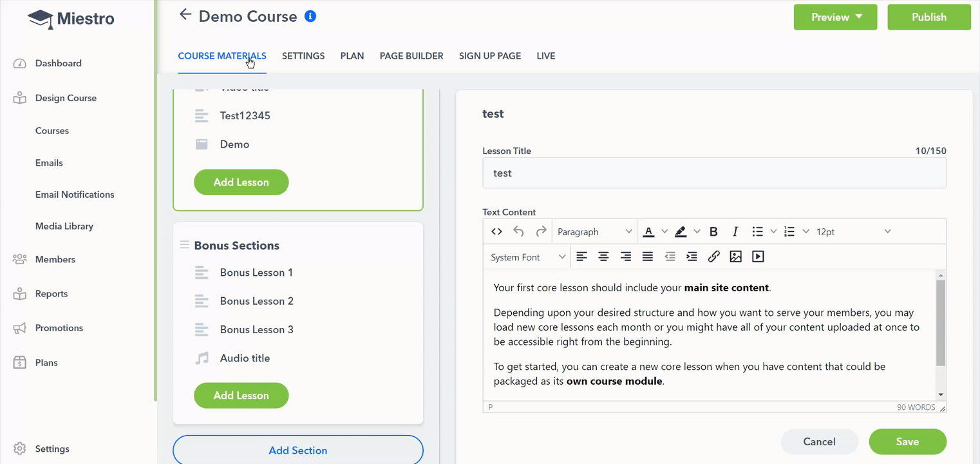Align text left

click(581, 256)
